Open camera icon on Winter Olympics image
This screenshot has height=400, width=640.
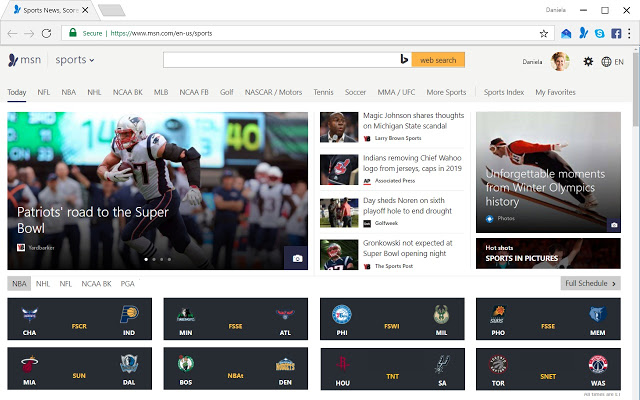point(614,225)
